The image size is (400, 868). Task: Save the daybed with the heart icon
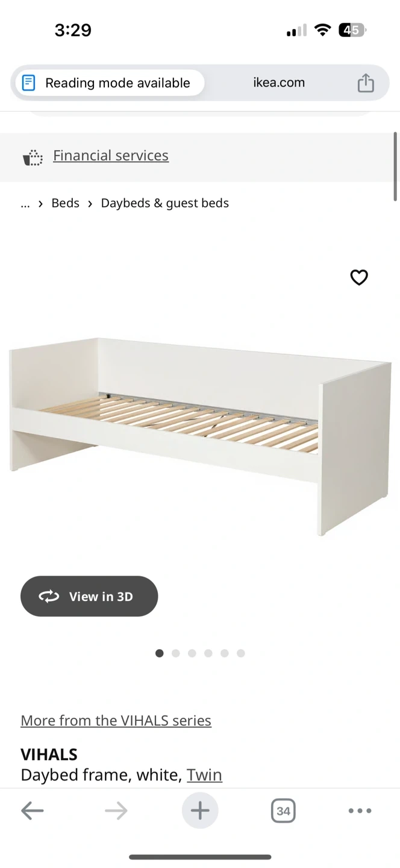(x=359, y=277)
